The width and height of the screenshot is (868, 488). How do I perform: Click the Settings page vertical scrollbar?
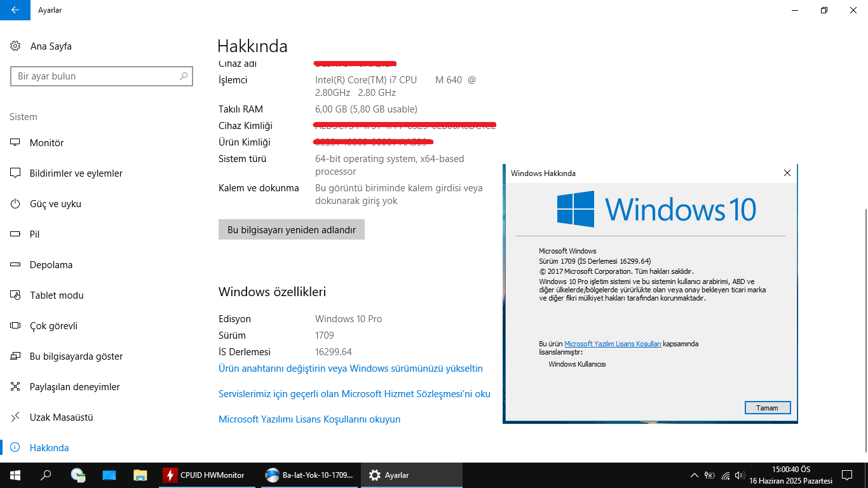pos(865,330)
